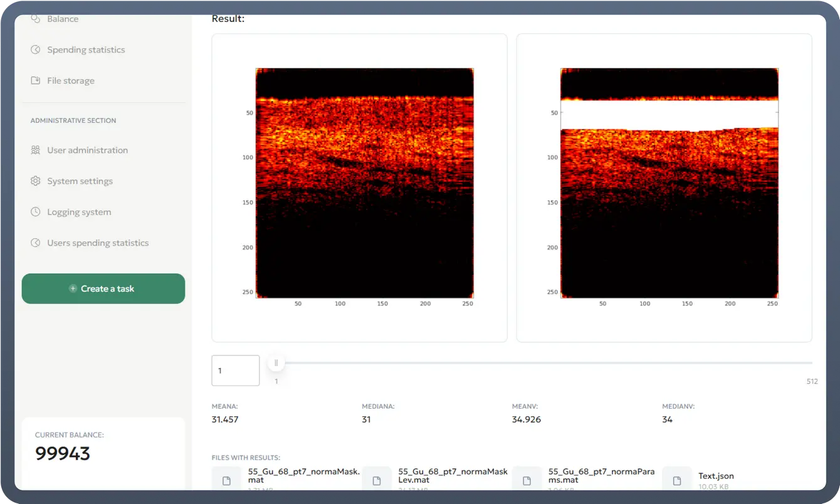Open the Spending statistics icon in sidebar
The height and width of the screenshot is (504, 840).
tap(36, 50)
